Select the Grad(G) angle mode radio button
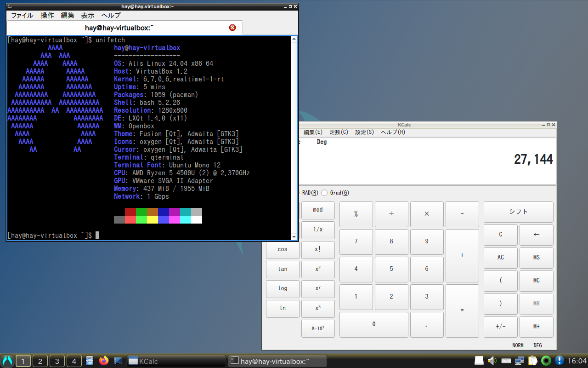This screenshot has height=368, width=588. pos(324,193)
